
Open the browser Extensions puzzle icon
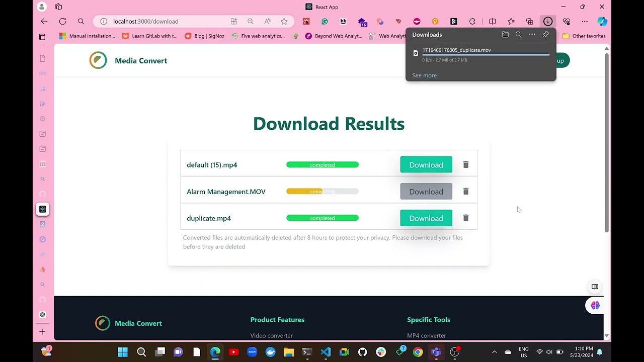[x=472, y=22]
